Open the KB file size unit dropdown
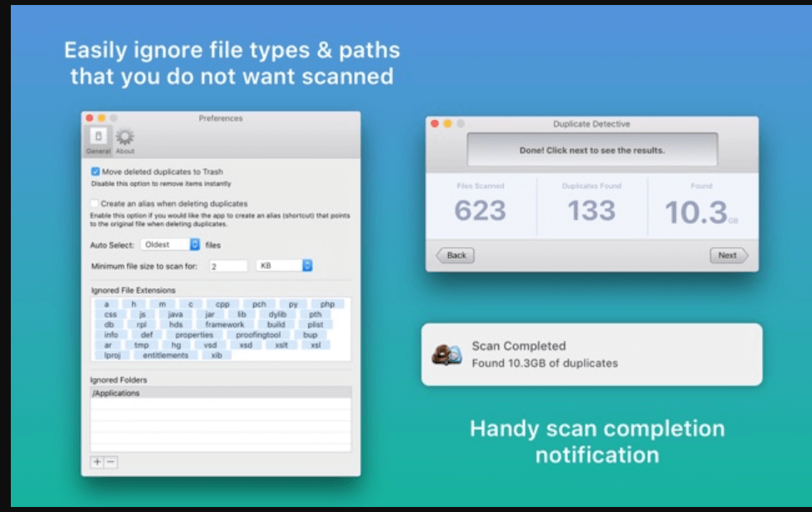 283,265
